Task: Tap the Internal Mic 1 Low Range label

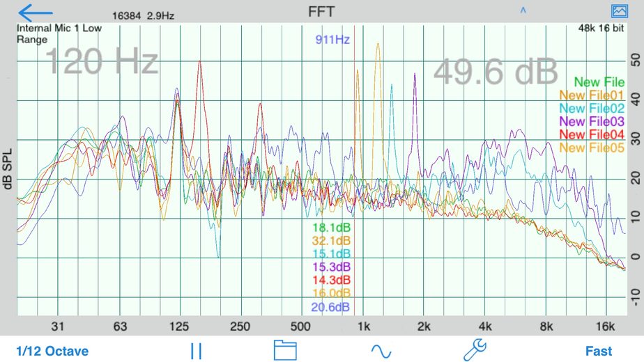Action: (59, 33)
